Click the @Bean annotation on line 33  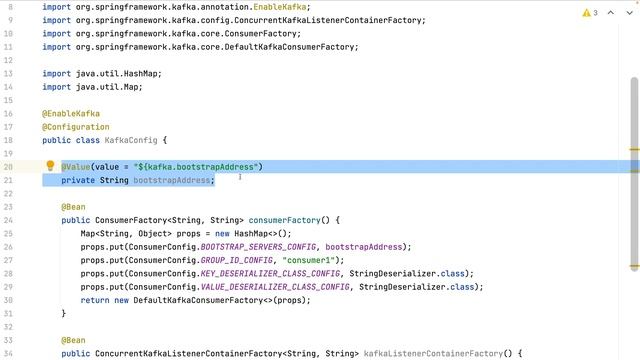pos(73,340)
